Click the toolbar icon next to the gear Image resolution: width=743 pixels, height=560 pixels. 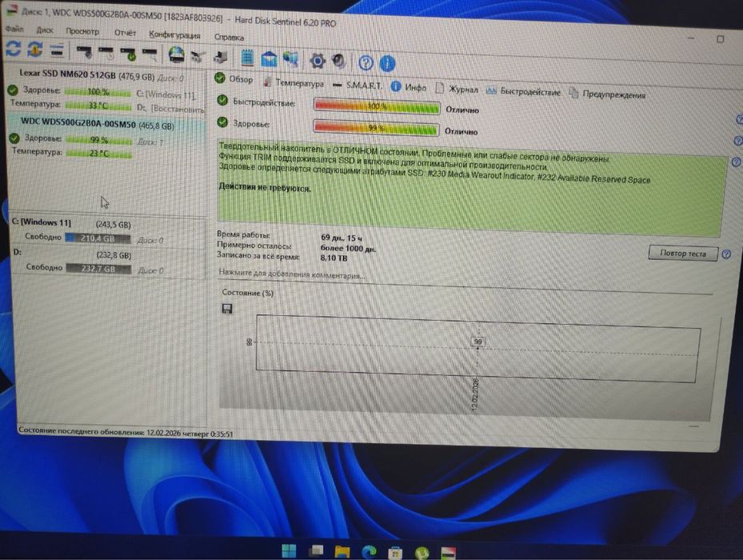coord(338,61)
